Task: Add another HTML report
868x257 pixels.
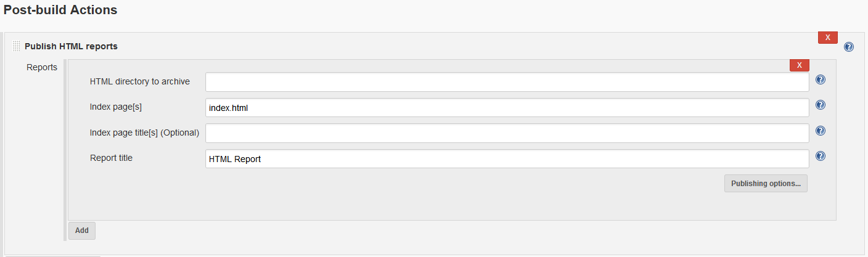Action: click(x=82, y=230)
